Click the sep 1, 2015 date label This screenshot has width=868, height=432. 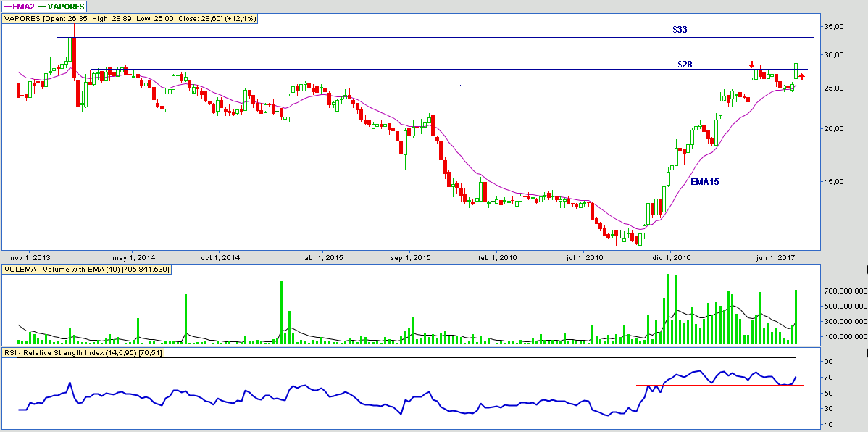pos(410,257)
